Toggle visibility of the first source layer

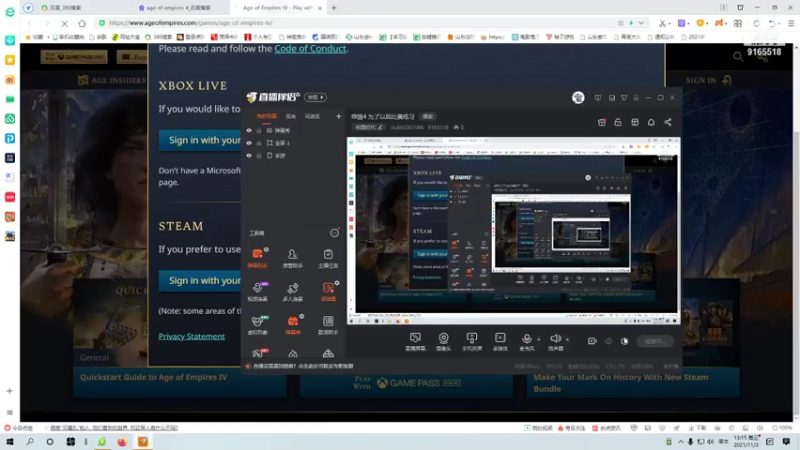coord(249,131)
